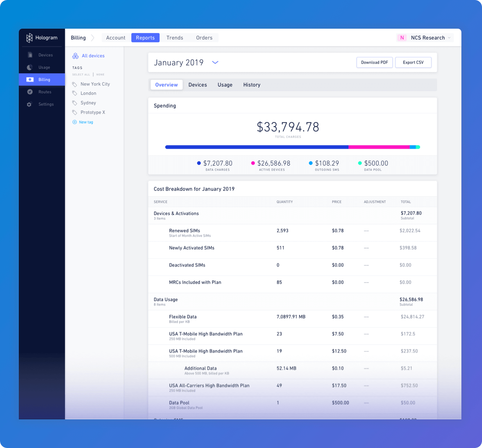Image resolution: width=482 pixels, height=448 pixels.
Task: Click tag icon beside London
Action: [x=74, y=93]
